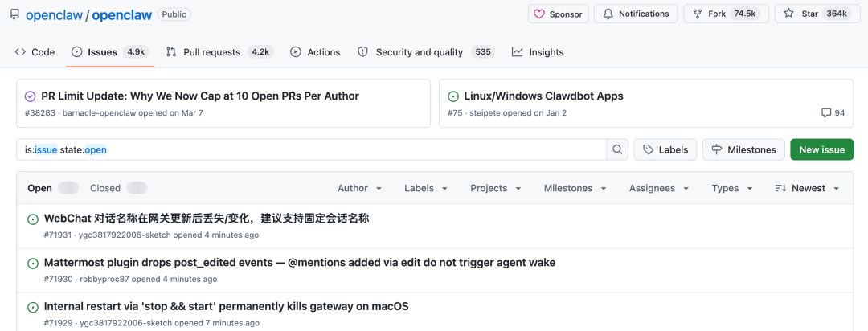Switch to the Pull requests tab
Viewport: 868px width, 331px height.
[211, 52]
